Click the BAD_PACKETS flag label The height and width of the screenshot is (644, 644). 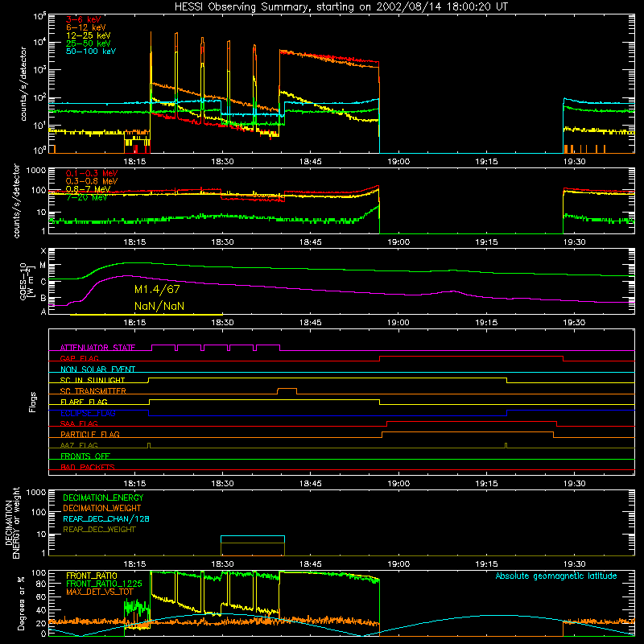pos(88,467)
